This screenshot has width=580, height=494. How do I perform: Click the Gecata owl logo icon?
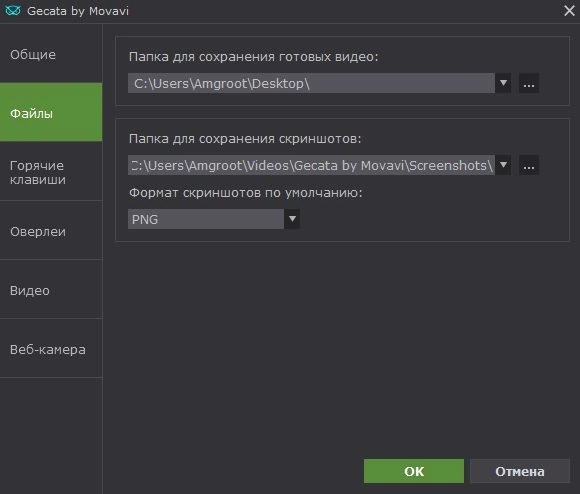(13, 11)
